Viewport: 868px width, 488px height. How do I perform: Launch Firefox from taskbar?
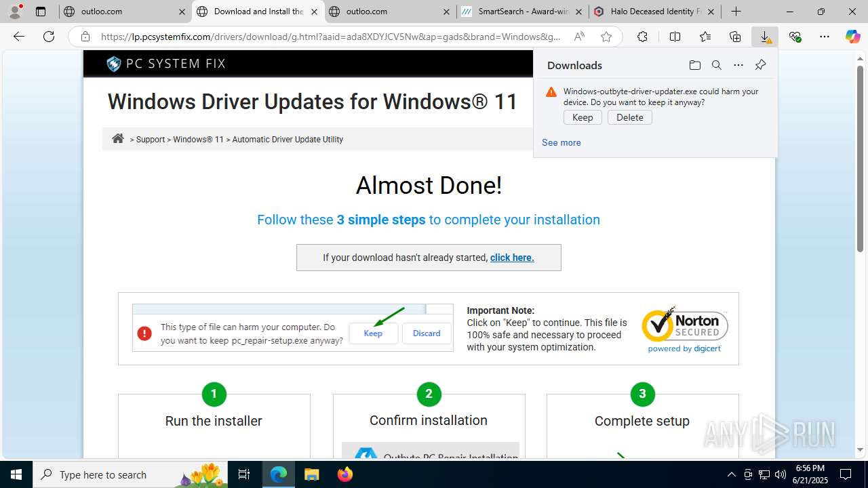point(344,474)
